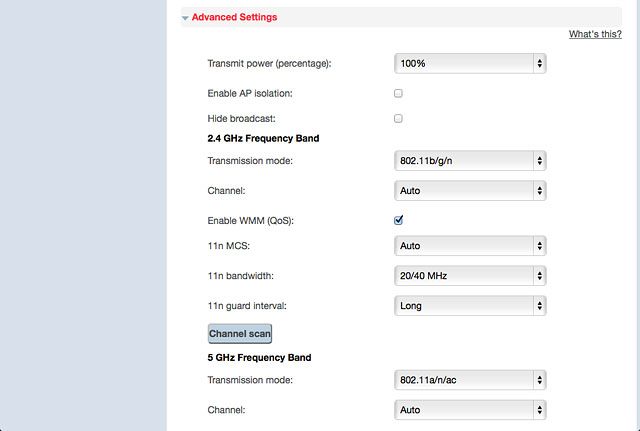
Task: Open Transmit power percentage dropdown
Action: click(470, 63)
